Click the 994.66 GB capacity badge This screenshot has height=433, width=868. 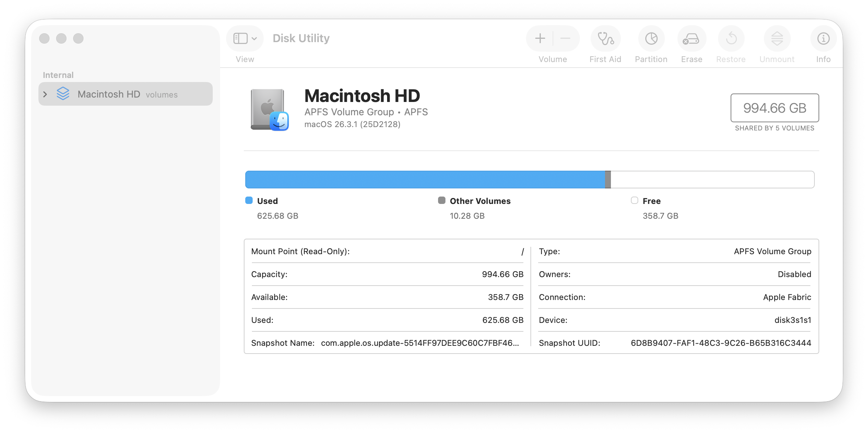tap(774, 108)
